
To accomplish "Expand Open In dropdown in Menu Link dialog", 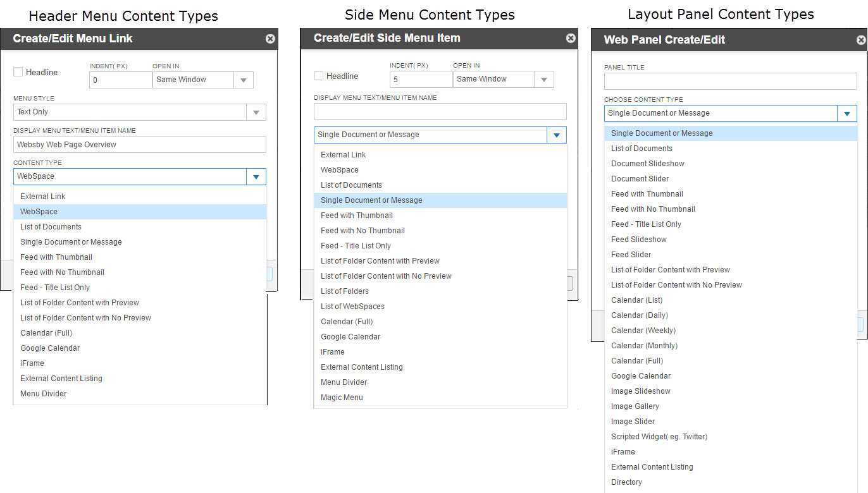I will pos(243,80).
